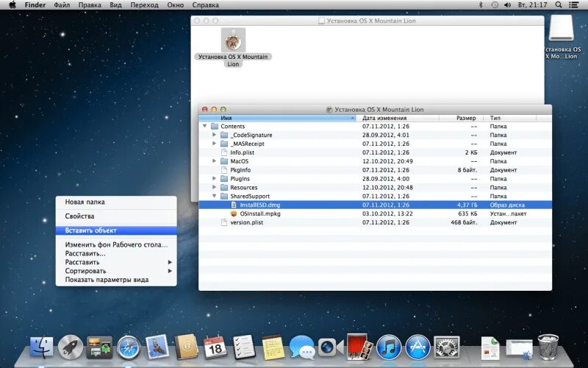
Task: Open Finder from the Dock
Action: [42, 347]
